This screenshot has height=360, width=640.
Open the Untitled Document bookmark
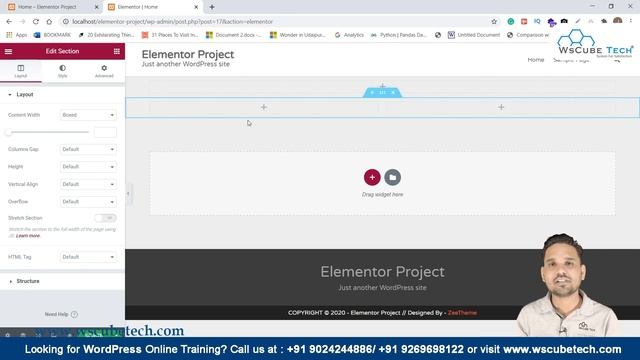pos(474,35)
